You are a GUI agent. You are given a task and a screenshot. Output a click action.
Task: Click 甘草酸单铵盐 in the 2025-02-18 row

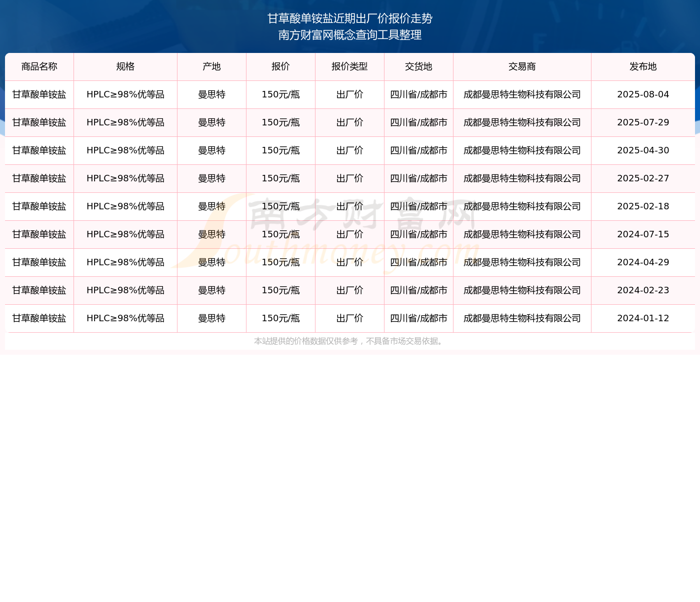coord(39,206)
